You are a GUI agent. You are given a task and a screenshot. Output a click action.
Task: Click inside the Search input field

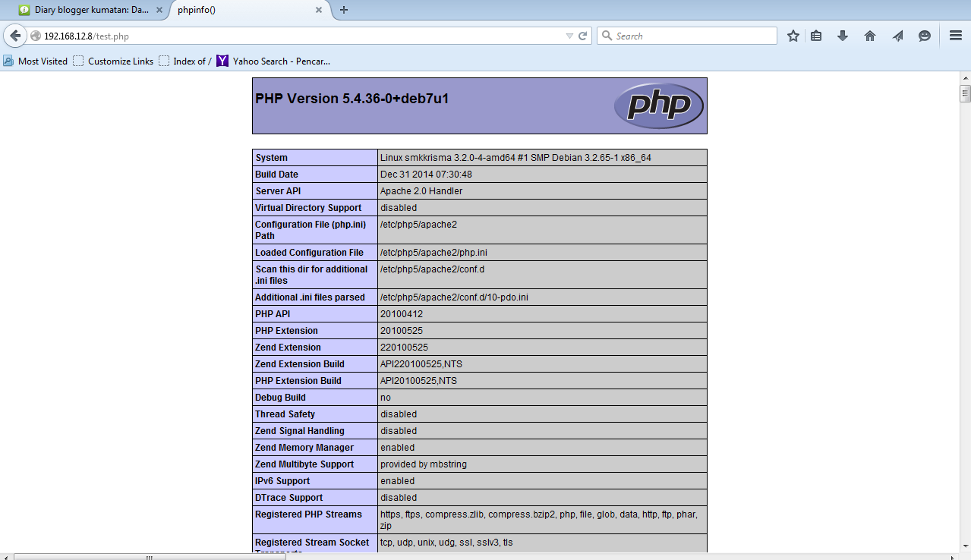683,35
